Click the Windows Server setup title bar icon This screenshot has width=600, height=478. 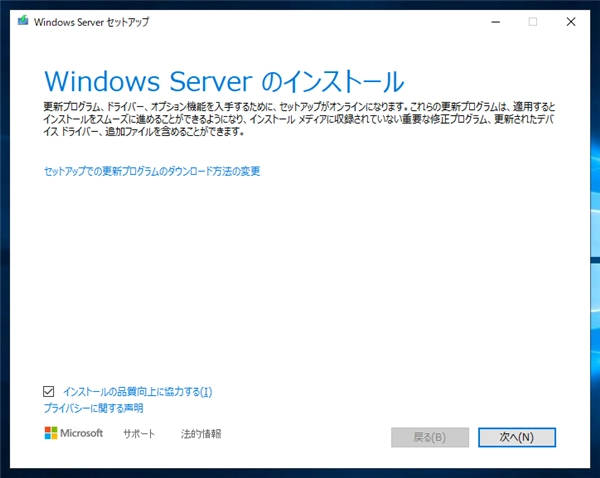click(x=23, y=21)
